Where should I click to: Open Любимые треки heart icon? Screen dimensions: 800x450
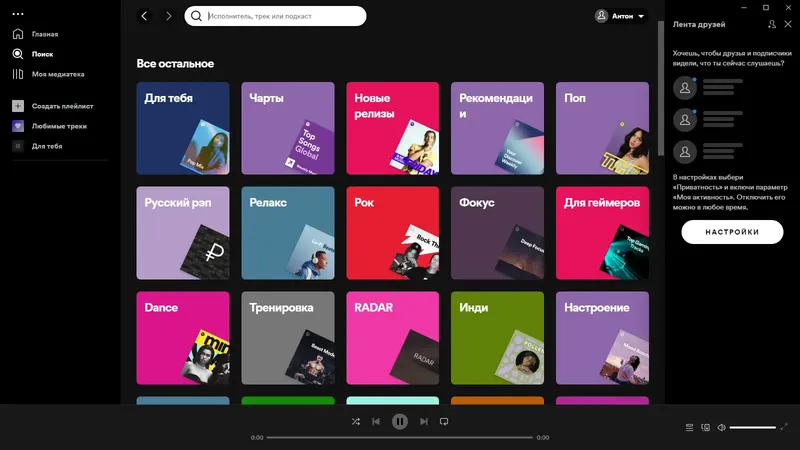pyautogui.click(x=18, y=126)
